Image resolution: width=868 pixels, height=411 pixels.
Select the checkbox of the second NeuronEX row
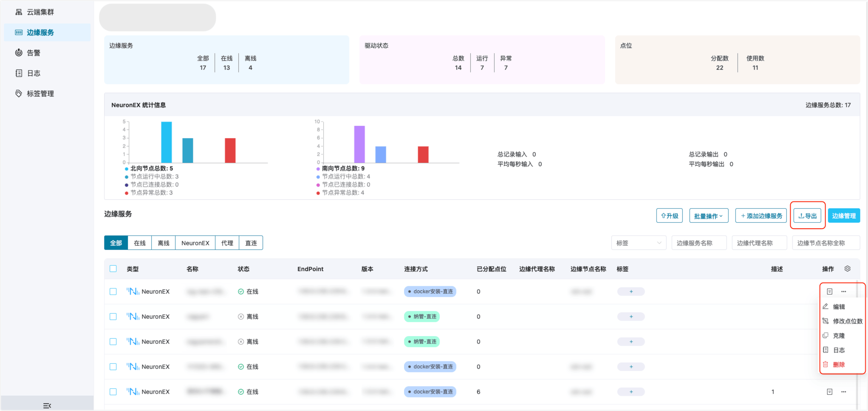point(113,317)
